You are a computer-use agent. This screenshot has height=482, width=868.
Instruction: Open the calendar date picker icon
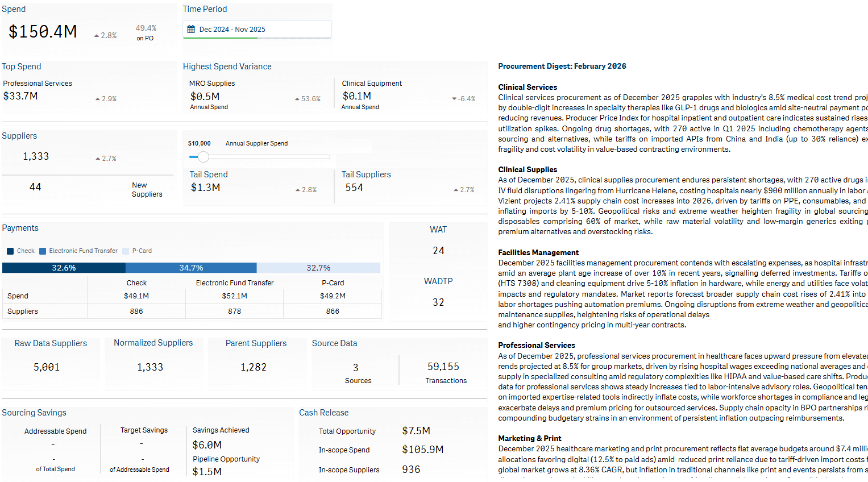click(x=191, y=29)
